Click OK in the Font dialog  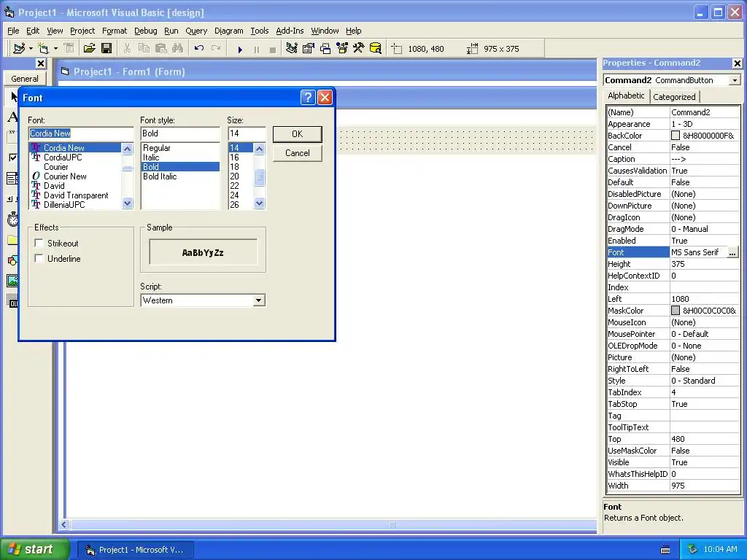298,134
